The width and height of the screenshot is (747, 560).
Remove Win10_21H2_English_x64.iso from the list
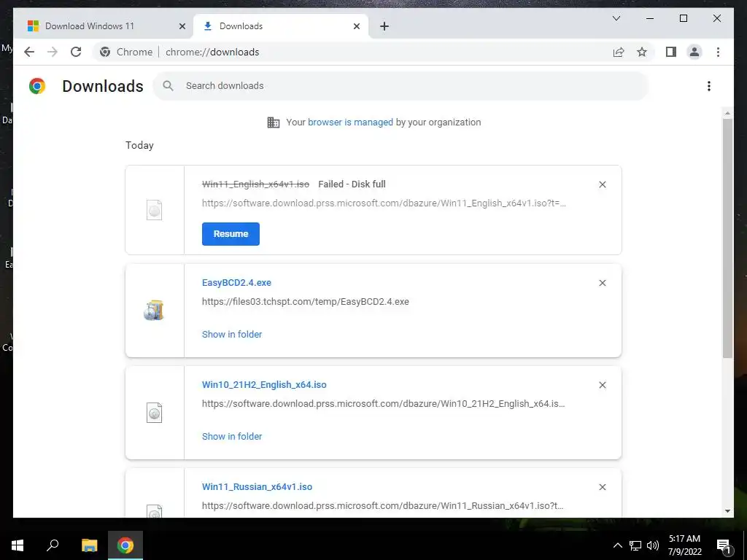tap(602, 385)
